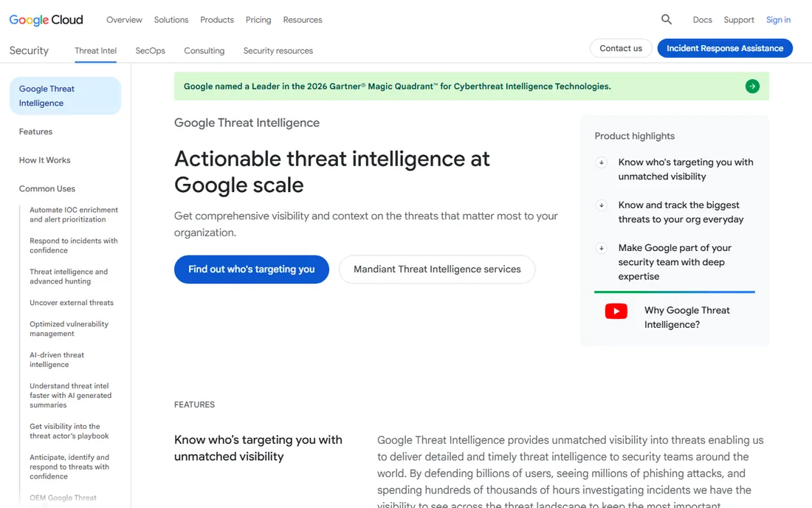Click the 'Actionable threat intelligence at Google scale' heading
This screenshot has width=812, height=508.
pos(332,172)
